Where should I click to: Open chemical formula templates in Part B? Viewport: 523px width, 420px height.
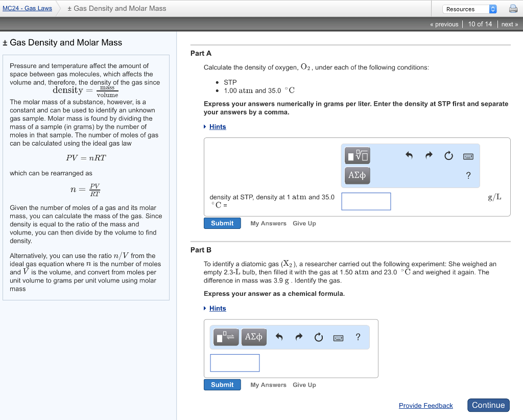click(225, 337)
